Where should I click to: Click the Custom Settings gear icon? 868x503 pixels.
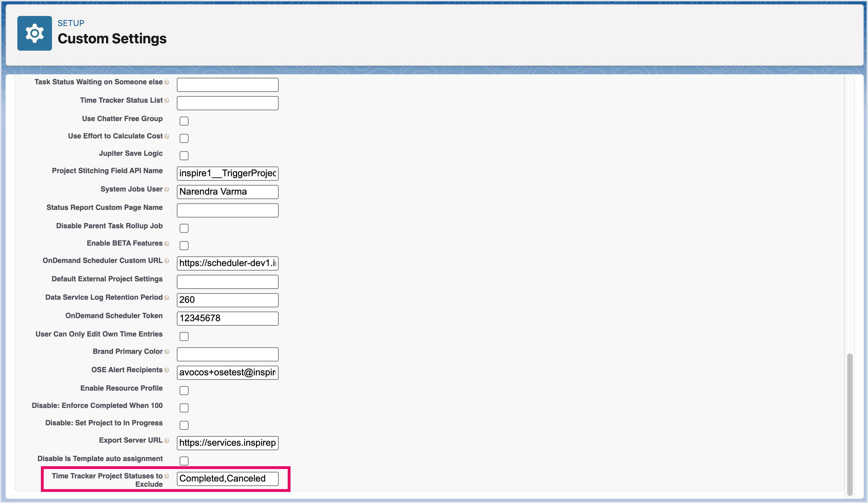[x=34, y=33]
